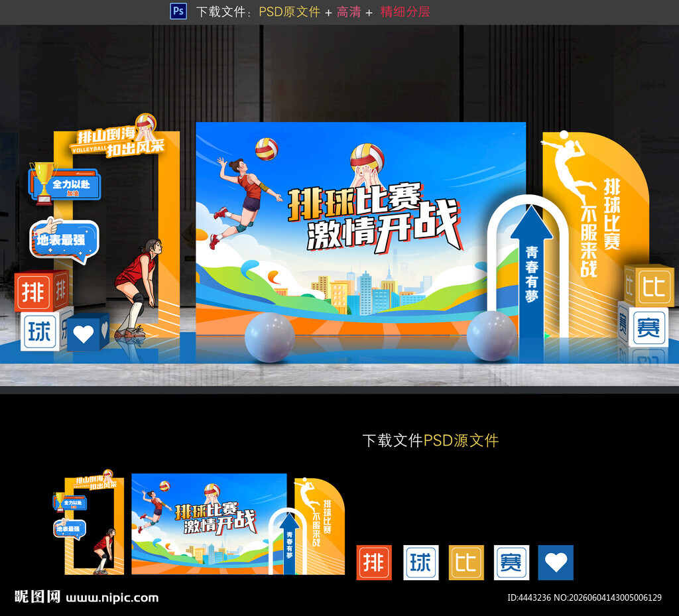
Task: Click the Photoshop Ps icon in the header
Action: pyautogui.click(x=178, y=11)
